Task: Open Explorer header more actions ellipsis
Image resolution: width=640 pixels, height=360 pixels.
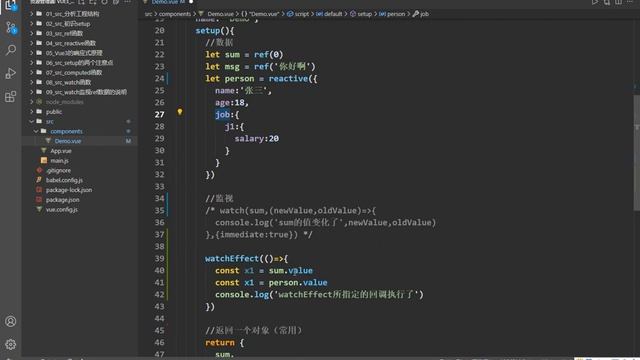Action: [127, 2]
